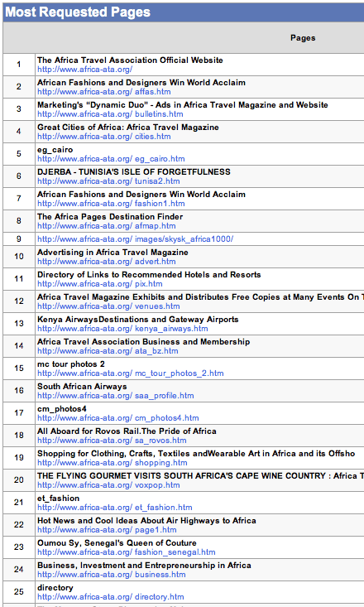Follow the venues.htm link
This screenshot has width=364, height=607.
pos(108,306)
